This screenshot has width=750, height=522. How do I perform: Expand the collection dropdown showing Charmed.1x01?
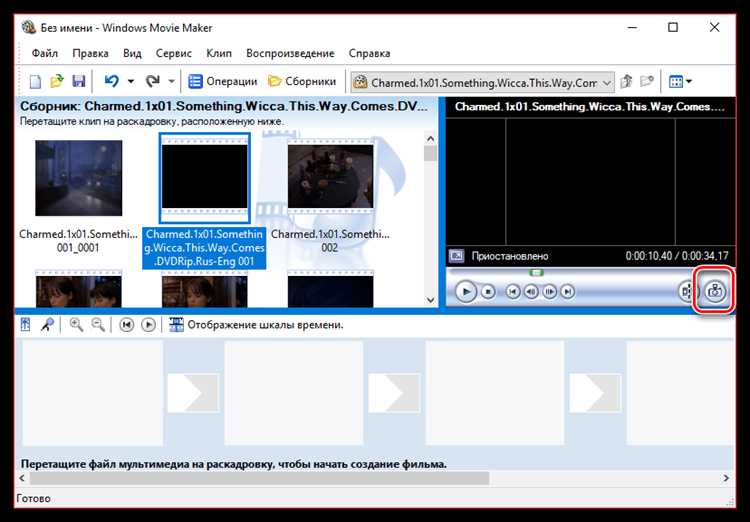[x=606, y=83]
